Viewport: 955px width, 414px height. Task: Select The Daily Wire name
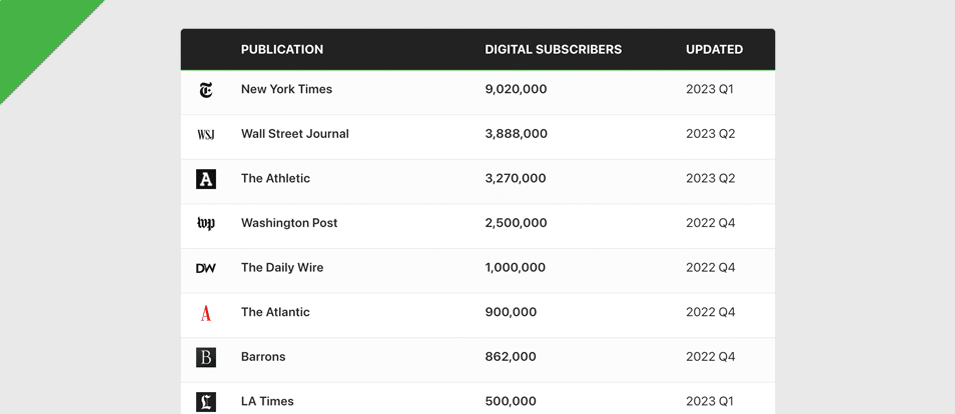click(282, 267)
